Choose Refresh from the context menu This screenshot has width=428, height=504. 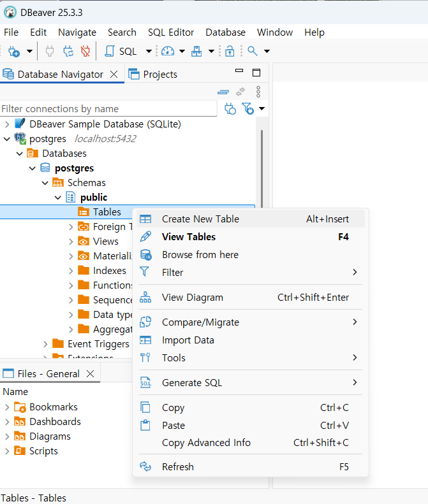(251, 466)
